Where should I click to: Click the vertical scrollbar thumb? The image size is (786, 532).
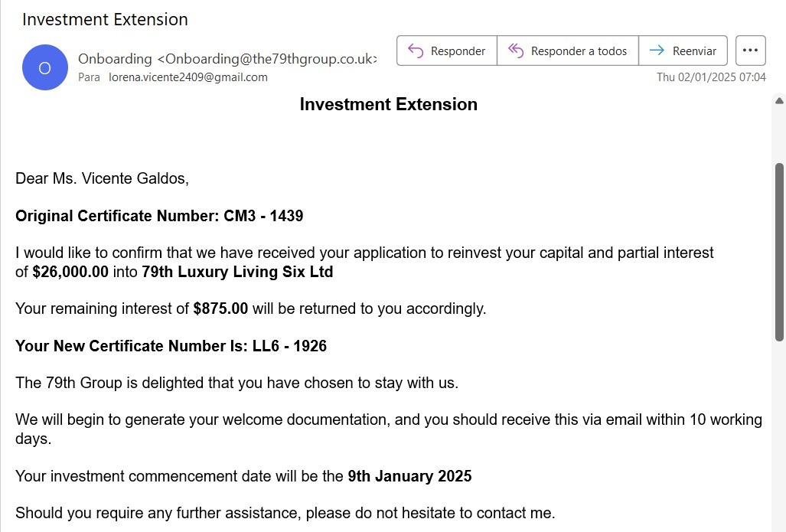click(x=779, y=251)
